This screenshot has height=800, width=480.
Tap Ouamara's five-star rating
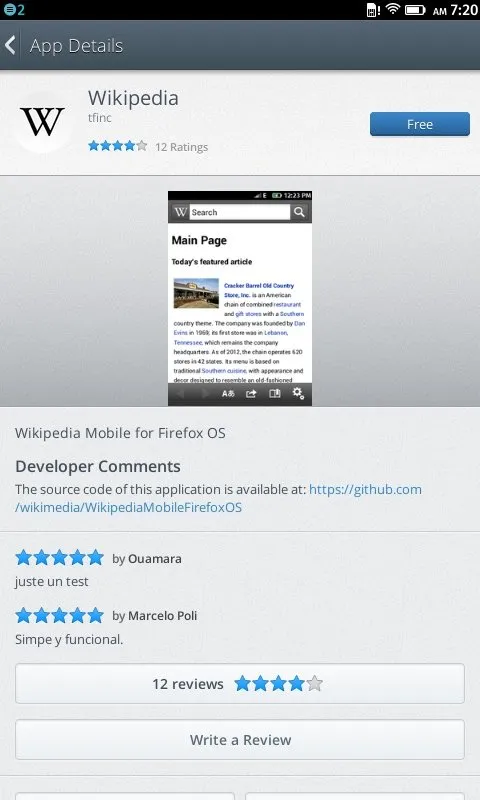[60, 558]
